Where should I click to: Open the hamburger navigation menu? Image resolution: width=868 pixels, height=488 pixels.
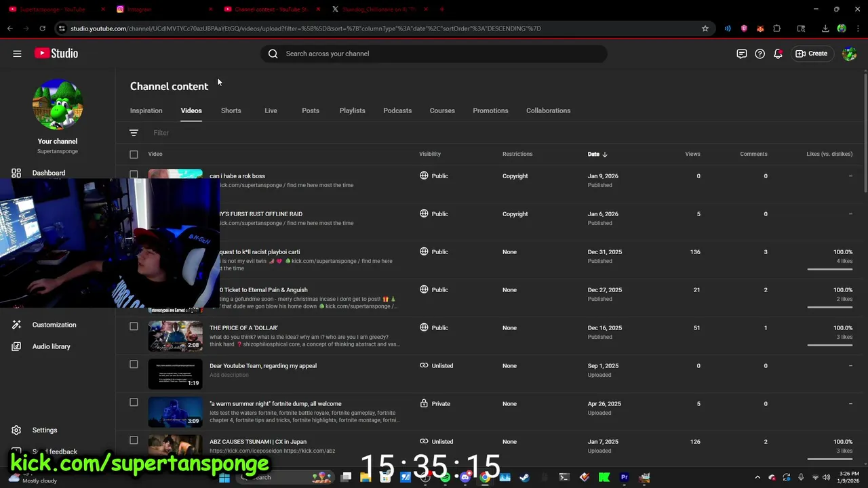17,54
